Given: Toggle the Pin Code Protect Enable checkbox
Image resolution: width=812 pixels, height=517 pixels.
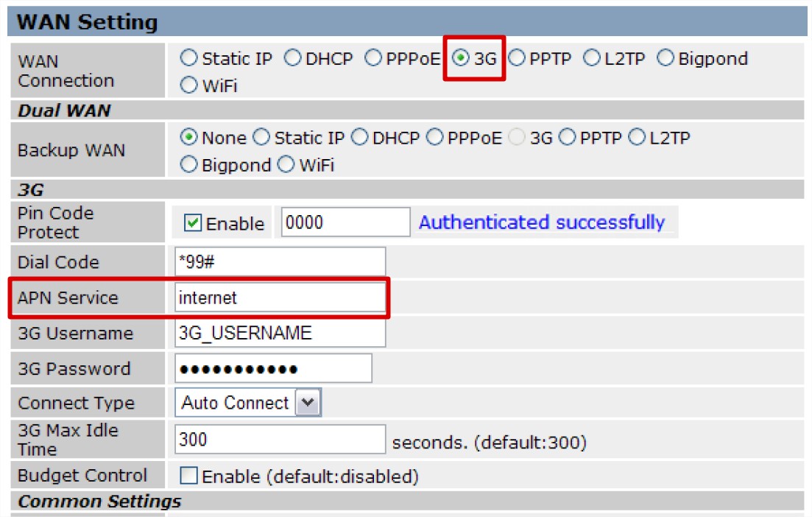Looking at the screenshot, I should tap(193, 223).
